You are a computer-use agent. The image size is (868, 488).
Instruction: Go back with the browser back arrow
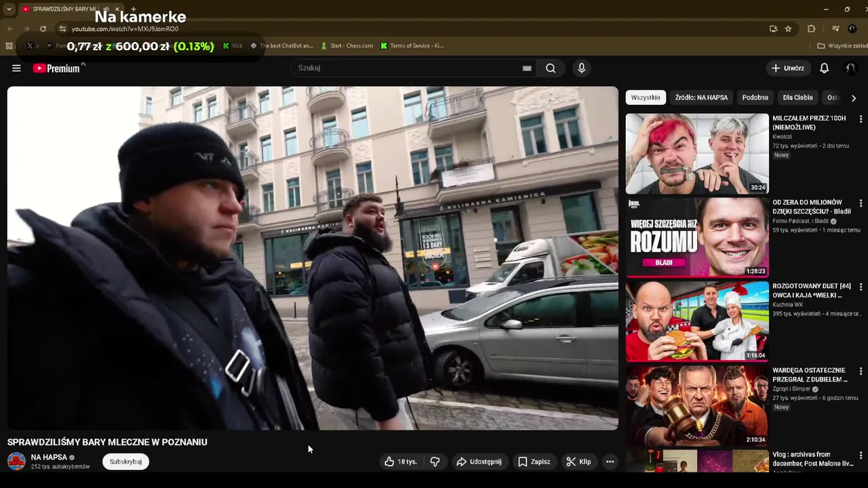(x=10, y=28)
